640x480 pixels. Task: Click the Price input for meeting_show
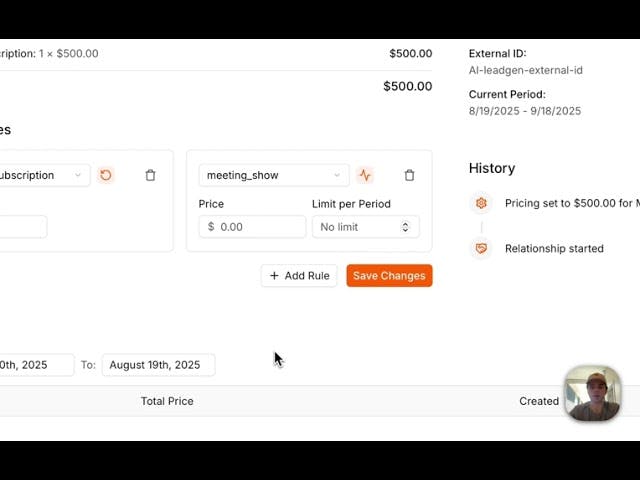(252, 227)
